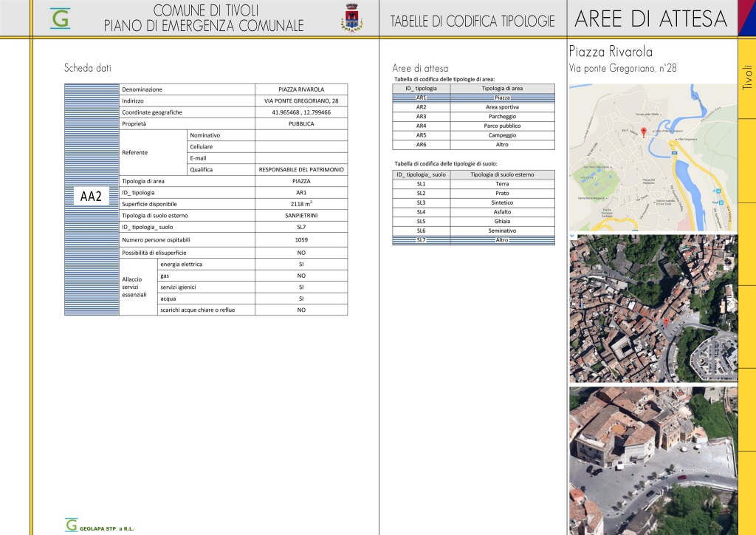Click "Altro" in the AR6 row

502,145
